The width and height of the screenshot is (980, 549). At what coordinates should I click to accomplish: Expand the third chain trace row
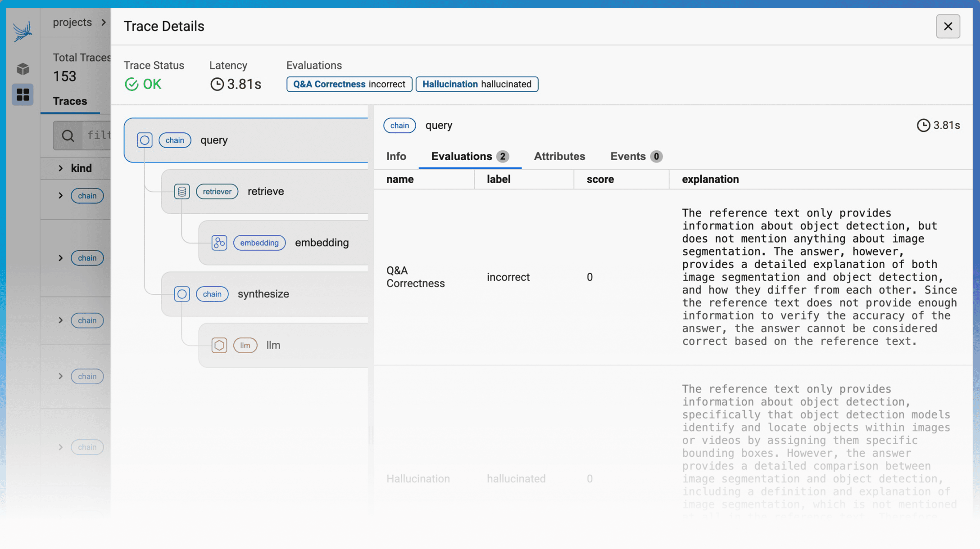click(x=61, y=320)
